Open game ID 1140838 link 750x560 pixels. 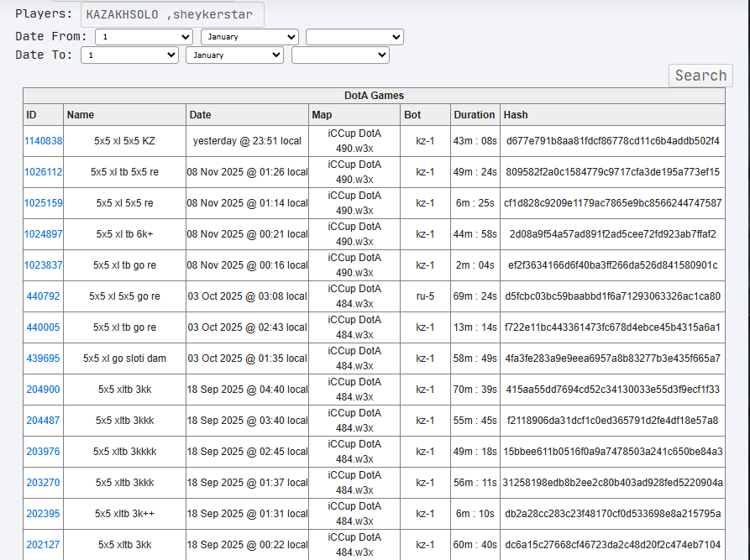click(x=43, y=141)
